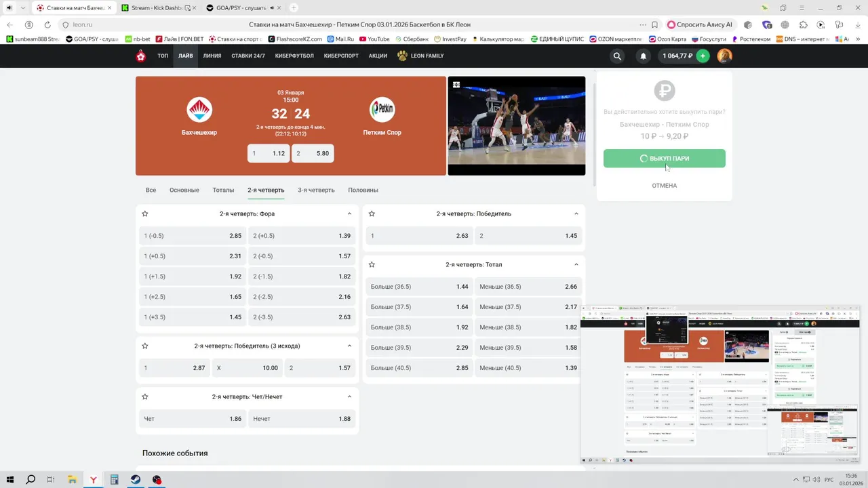Switch to the GOA/PSY browser tab
This screenshot has width=868, height=488.
[x=243, y=8]
